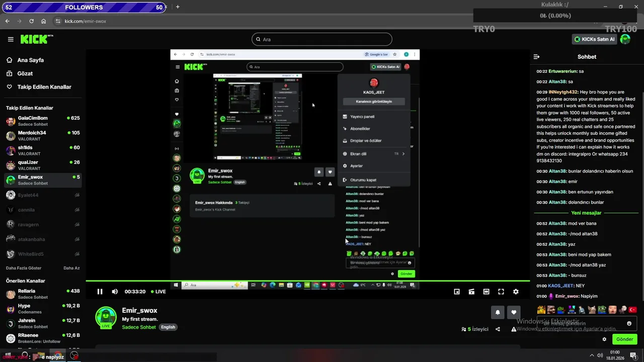
Task: Open Takip Edilen Kanallar page
Action: [x=44, y=87]
